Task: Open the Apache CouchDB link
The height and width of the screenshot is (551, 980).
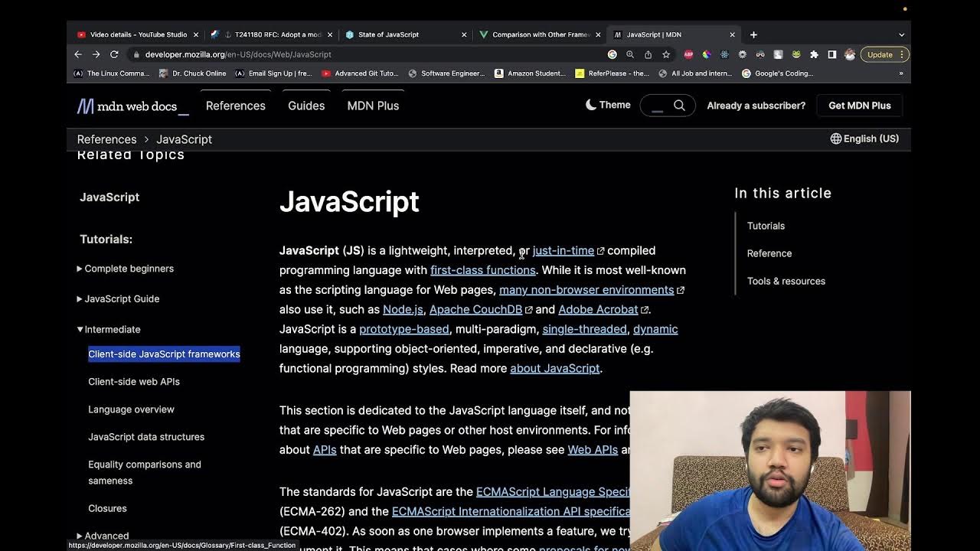Action: coord(481,309)
